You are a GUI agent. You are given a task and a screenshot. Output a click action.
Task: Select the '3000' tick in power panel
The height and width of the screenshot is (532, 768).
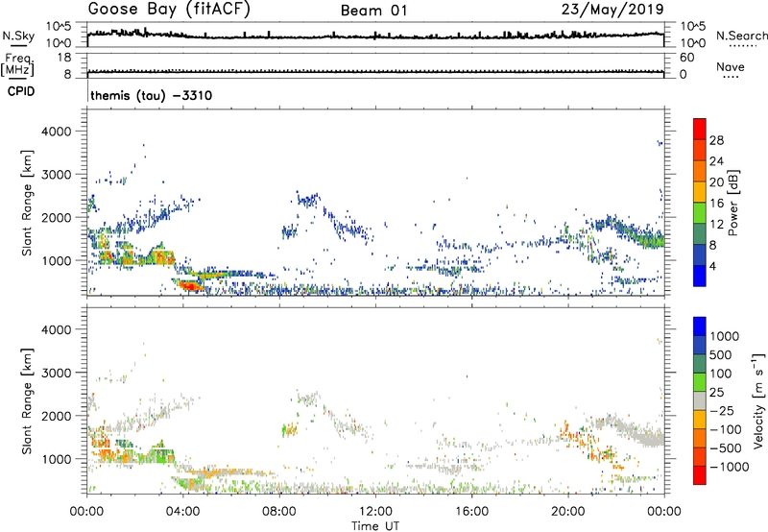point(56,175)
